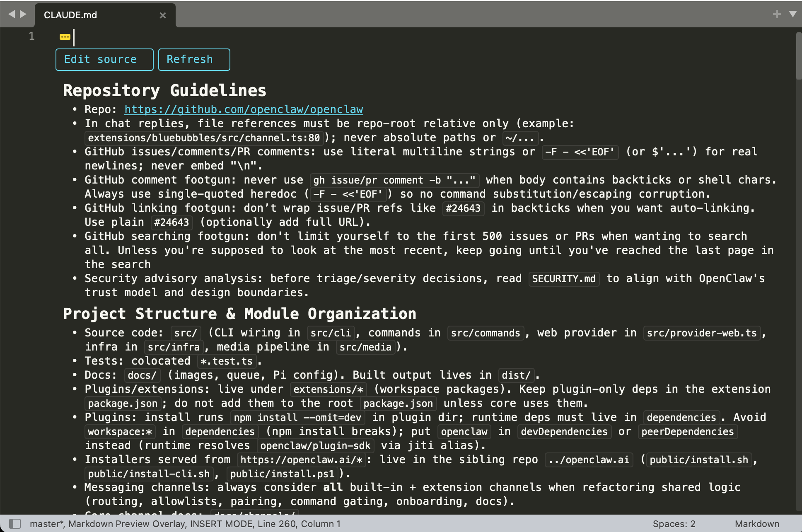Click the peerDependencies inline code
The height and width of the screenshot is (532, 802).
click(688, 432)
